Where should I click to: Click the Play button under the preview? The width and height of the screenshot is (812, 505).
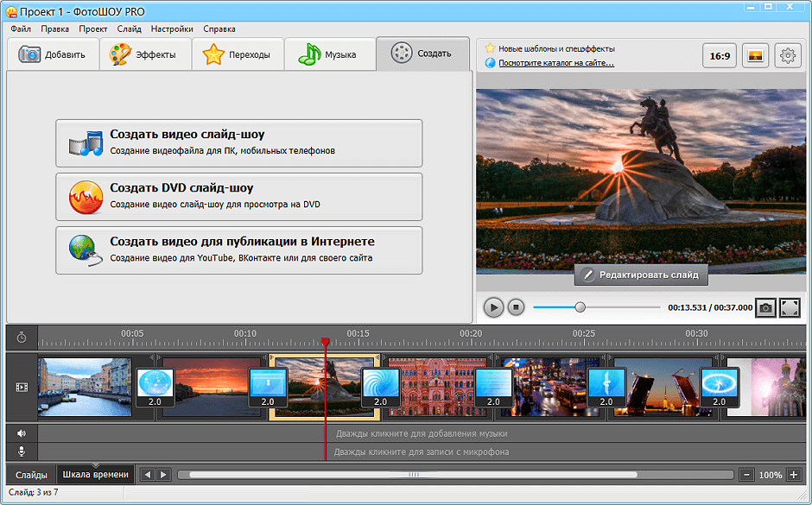(493, 307)
